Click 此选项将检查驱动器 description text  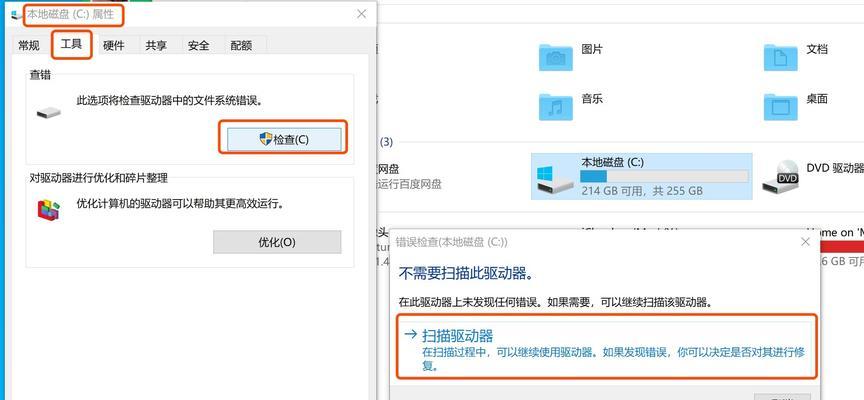click(169, 101)
